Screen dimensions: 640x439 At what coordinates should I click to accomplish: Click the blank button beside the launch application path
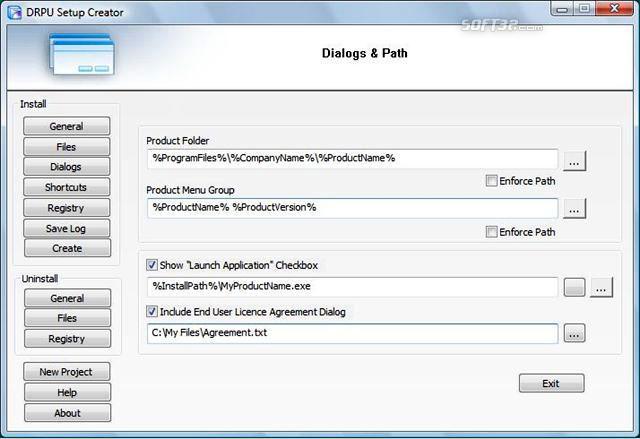pyautogui.click(x=574, y=287)
